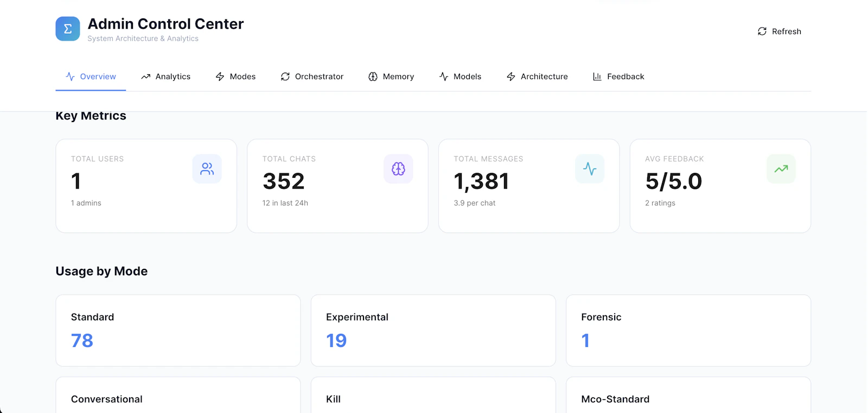The image size is (868, 413).
Task: Click the Admin Control Center title
Action: click(166, 24)
